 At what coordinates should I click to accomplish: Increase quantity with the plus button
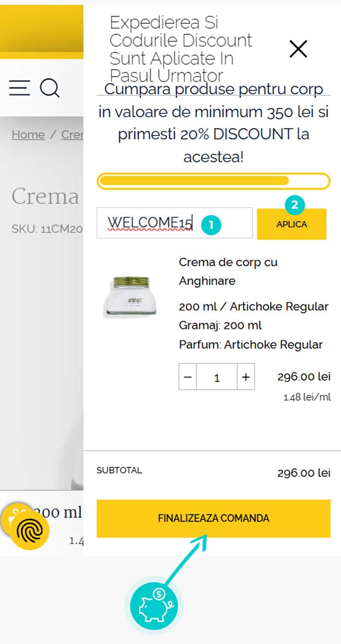click(246, 377)
